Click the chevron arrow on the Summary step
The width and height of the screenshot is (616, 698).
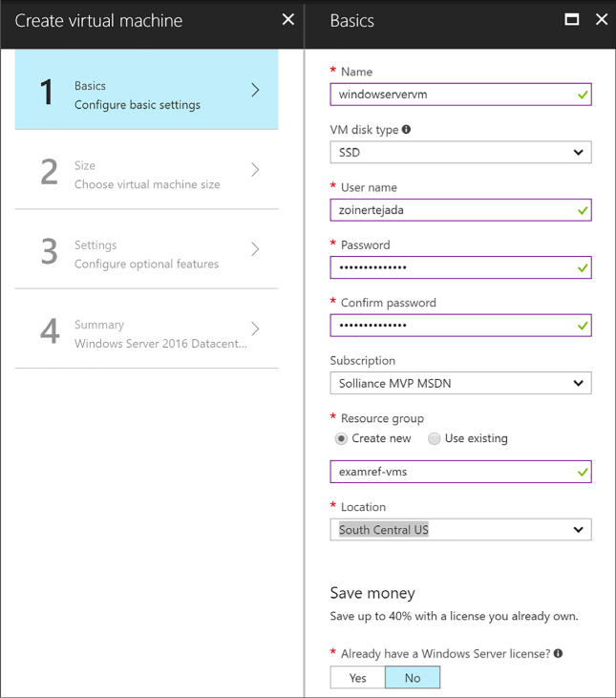pyautogui.click(x=255, y=329)
